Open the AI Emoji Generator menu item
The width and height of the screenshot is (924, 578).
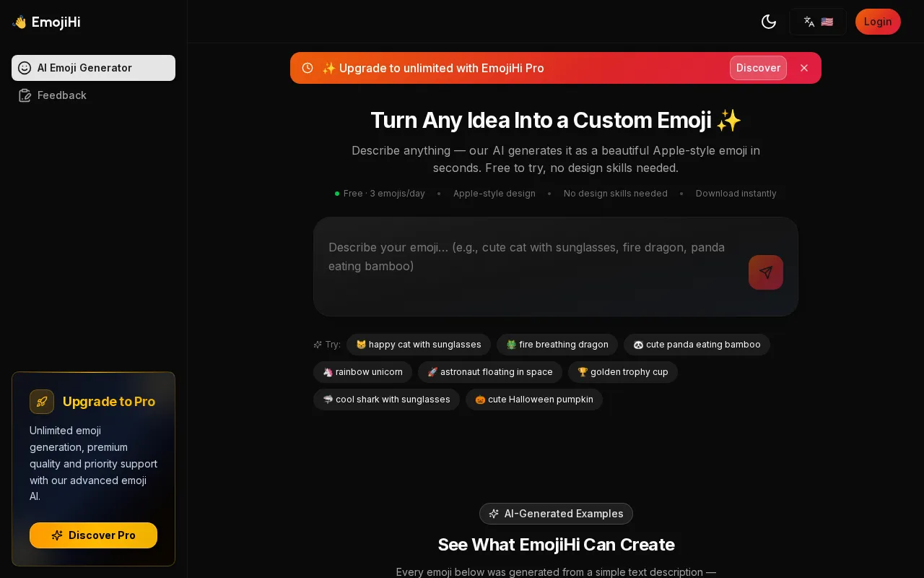point(93,68)
